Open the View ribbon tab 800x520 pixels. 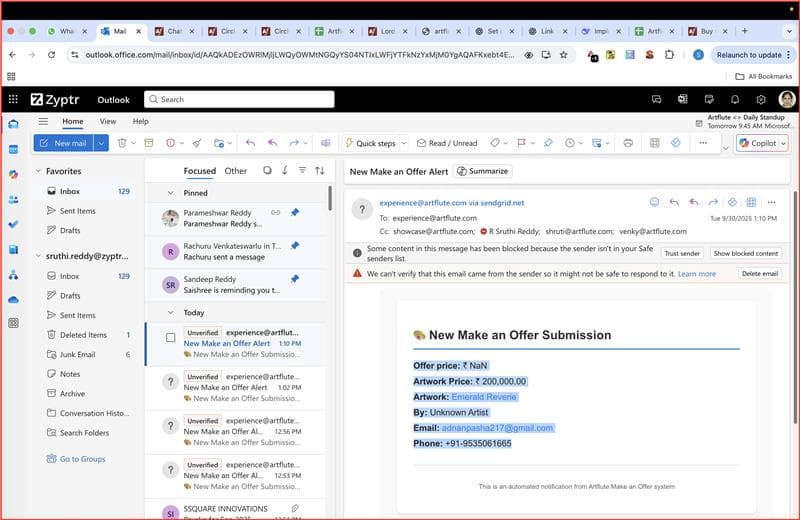[108, 121]
